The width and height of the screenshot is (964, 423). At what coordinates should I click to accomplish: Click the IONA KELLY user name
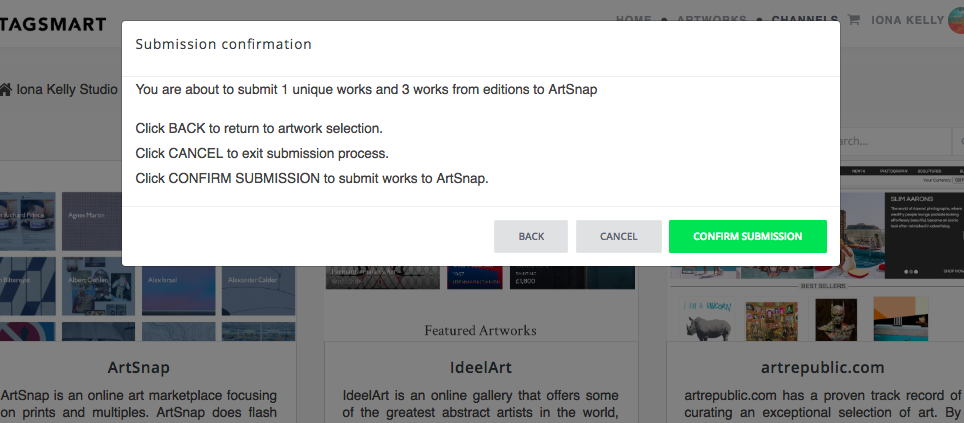[x=907, y=20]
